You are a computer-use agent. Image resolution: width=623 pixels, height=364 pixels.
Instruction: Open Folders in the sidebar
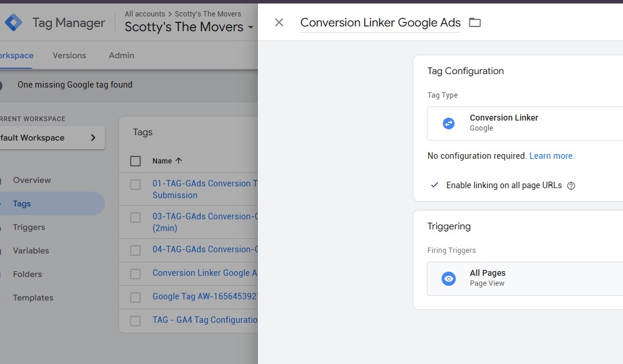[28, 274]
